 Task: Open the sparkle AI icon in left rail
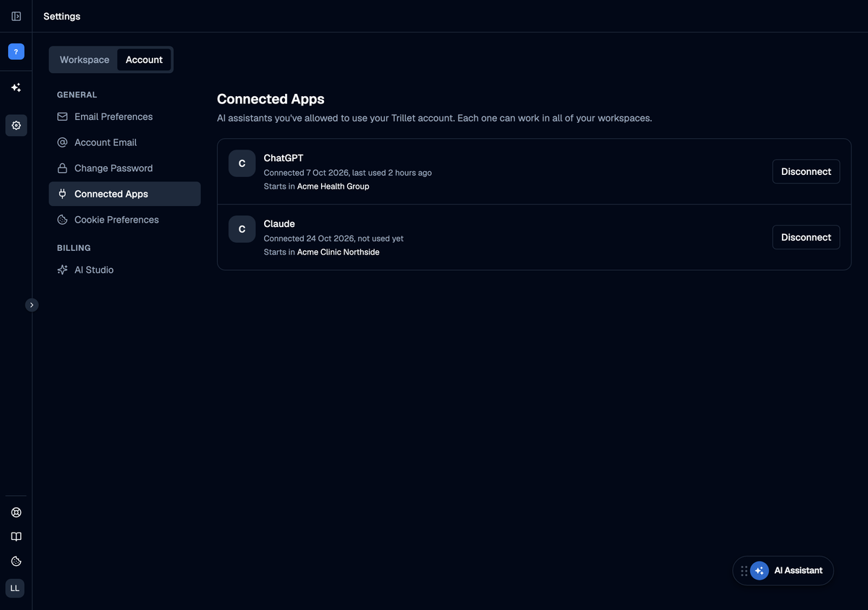coord(16,87)
